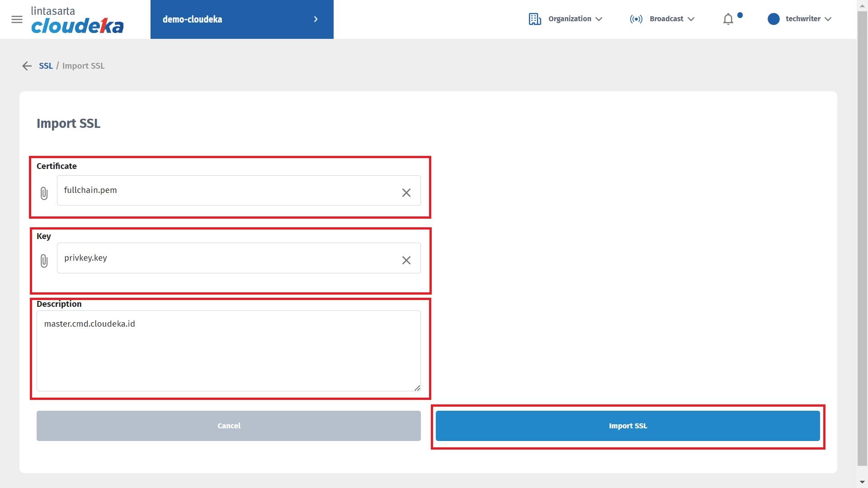Screen dimensions: 868x488
Task: Click the techwriter user avatar
Action: coord(774,19)
